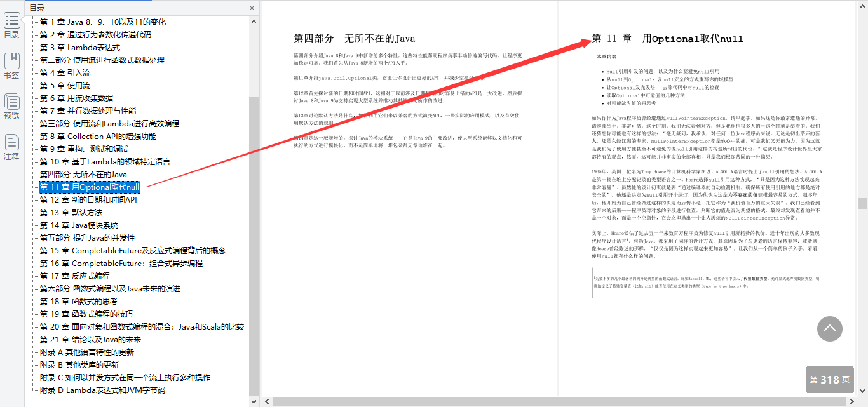Go to 第 3 章 Lambda表达式
This screenshot has height=407, width=868.
pyautogui.click(x=79, y=47)
